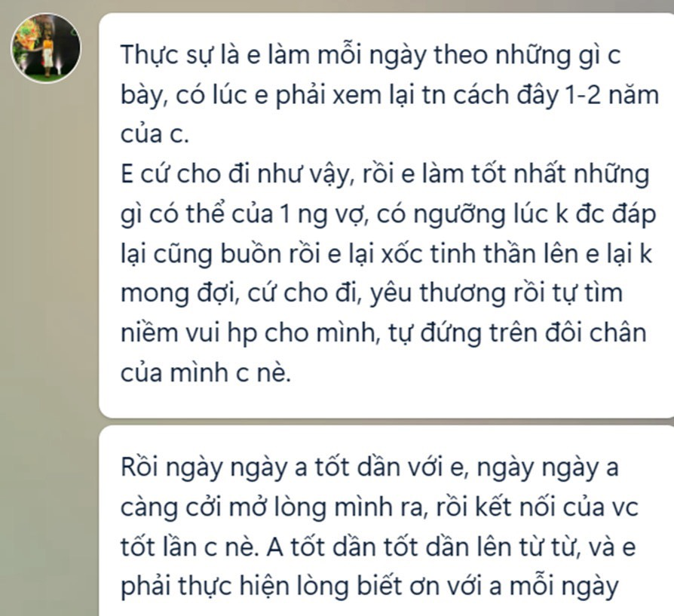Select the second message bubble starting "Rồi ngày ngày"
Image resolution: width=674 pixels, height=616 pixels.
point(387,521)
